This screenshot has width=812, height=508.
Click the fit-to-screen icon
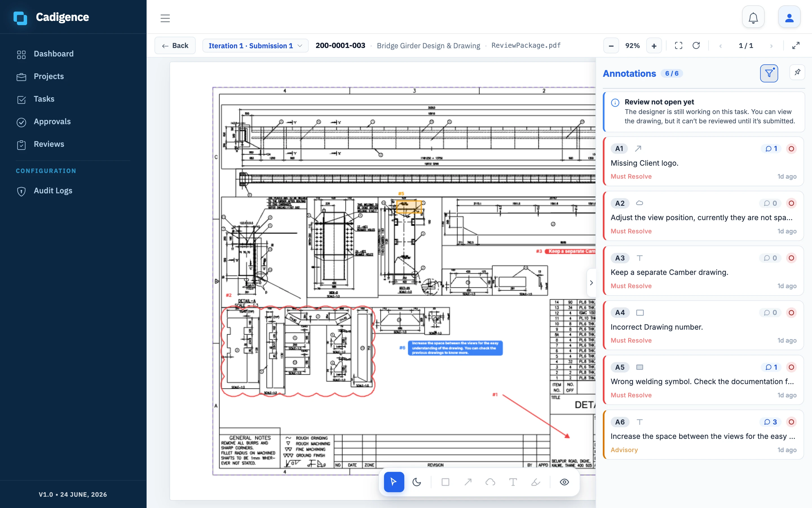coord(678,45)
